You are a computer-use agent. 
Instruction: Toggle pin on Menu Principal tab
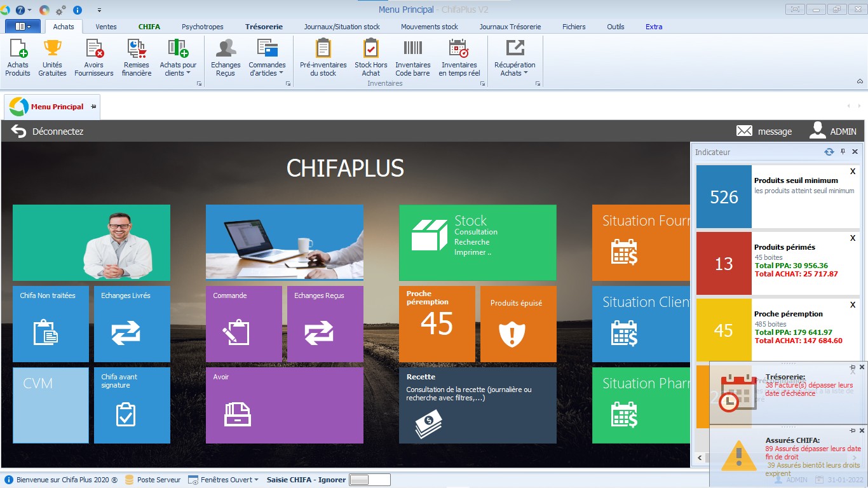[93, 107]
